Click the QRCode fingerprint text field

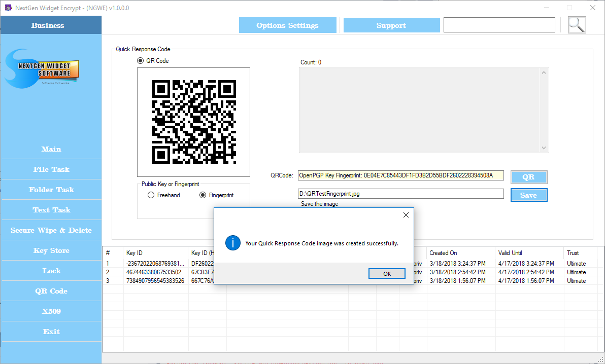pos(401,175)
